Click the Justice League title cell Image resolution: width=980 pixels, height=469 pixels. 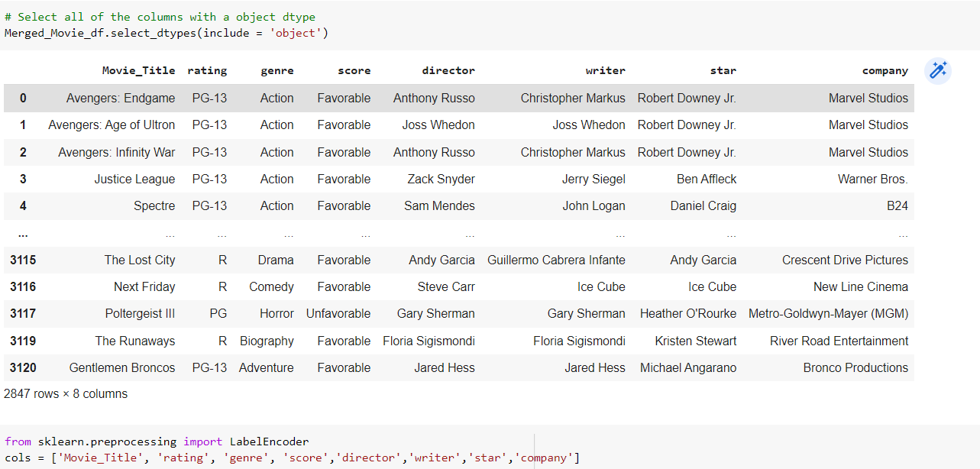(x=135, y=179)
